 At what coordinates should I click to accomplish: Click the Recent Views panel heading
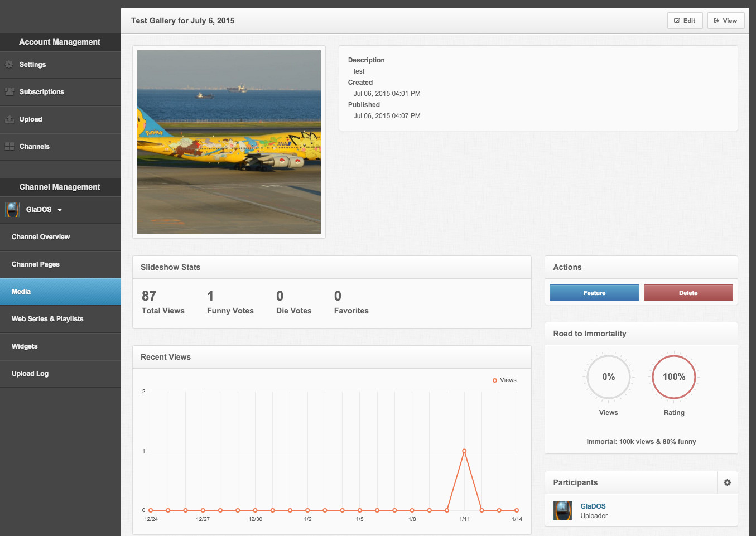pyautogui.click(x=166, y=357)
